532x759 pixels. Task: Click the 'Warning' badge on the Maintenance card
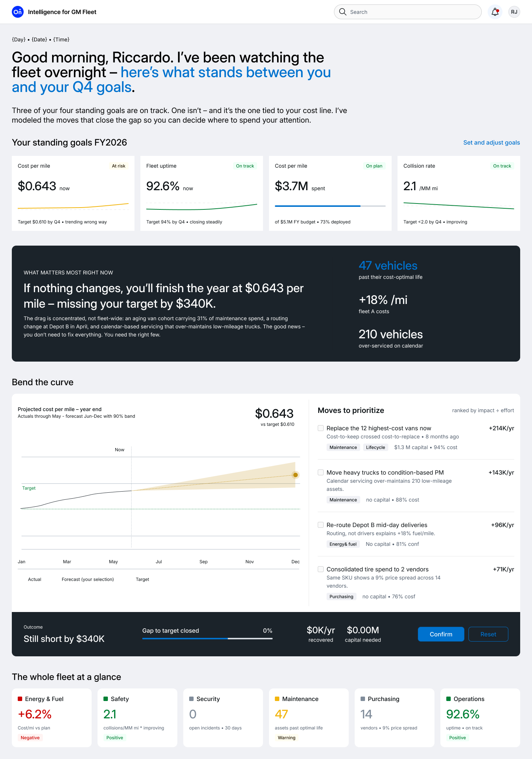tap(287, 738)
